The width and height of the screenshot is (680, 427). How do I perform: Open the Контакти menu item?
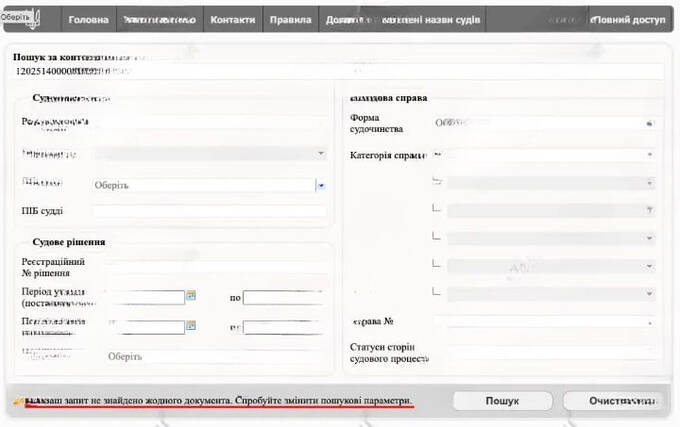tap(232, 20)
